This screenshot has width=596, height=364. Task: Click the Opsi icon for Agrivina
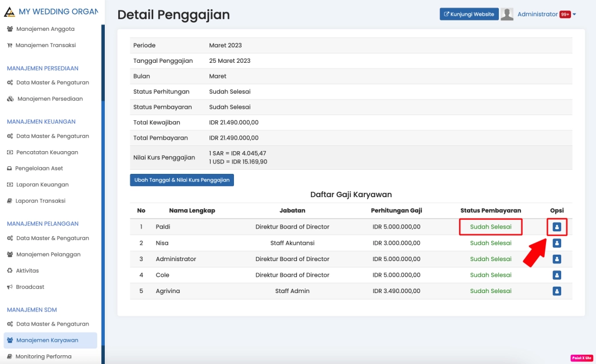556,291
